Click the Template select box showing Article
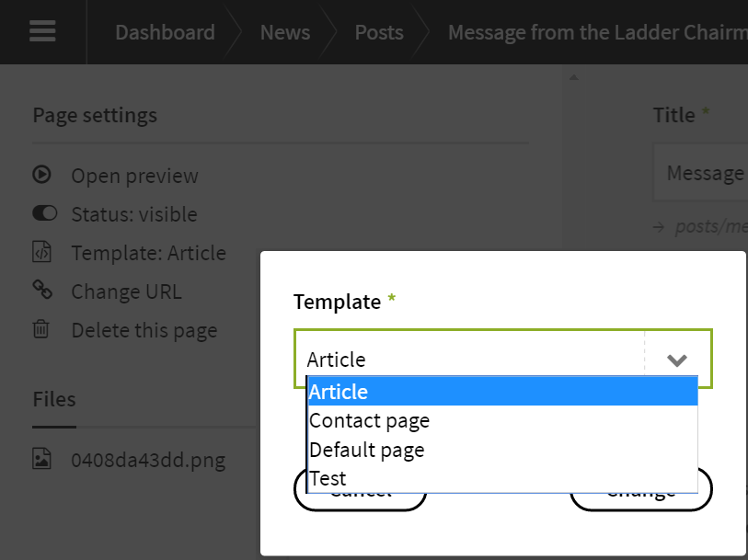 pos(469,360)
